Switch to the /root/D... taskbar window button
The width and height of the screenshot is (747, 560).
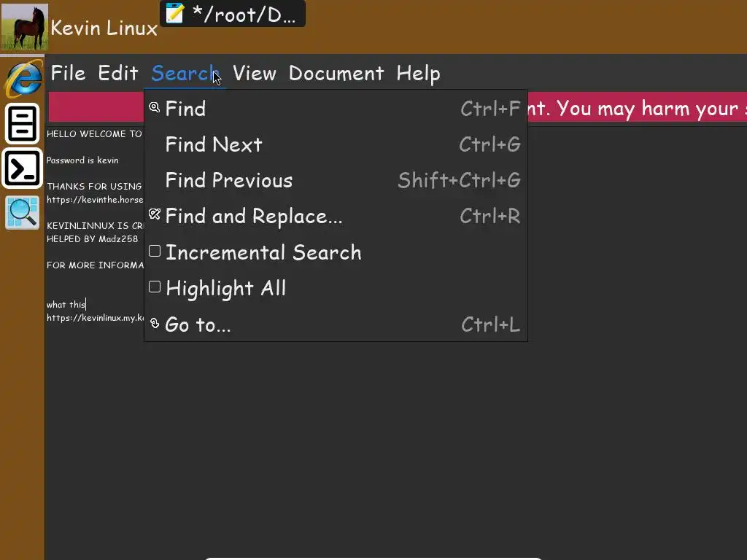pyautogui.click(x=244, y=14)
